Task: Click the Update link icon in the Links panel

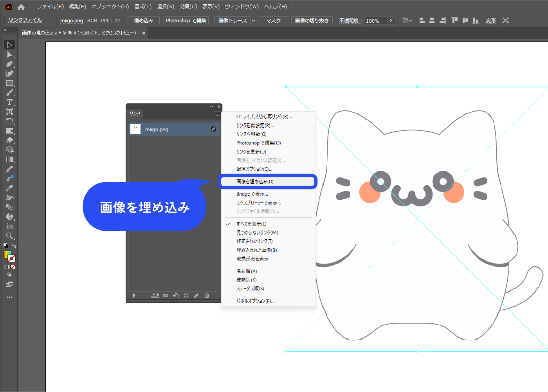Action: click(186, 296)
